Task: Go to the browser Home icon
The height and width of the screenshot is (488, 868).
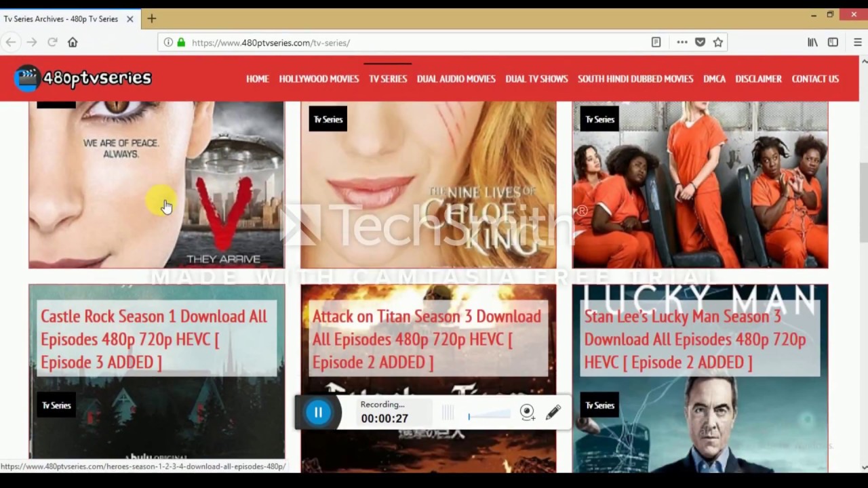Action: coord(73,42)
